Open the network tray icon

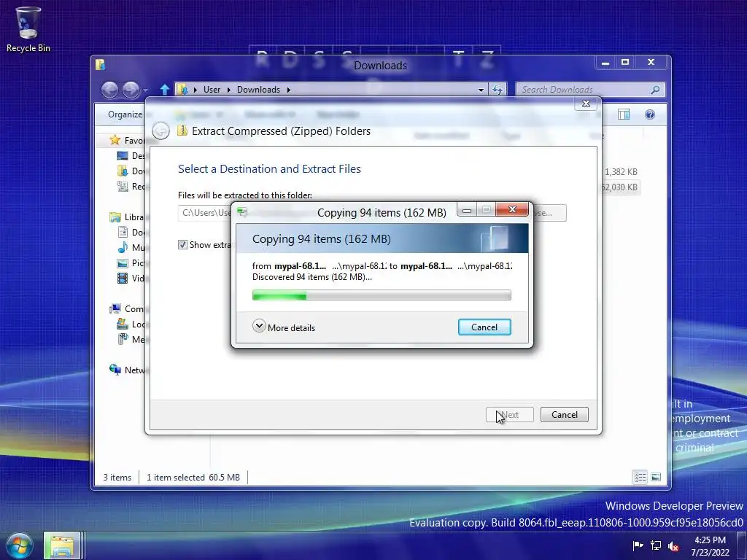coord(656,545)
